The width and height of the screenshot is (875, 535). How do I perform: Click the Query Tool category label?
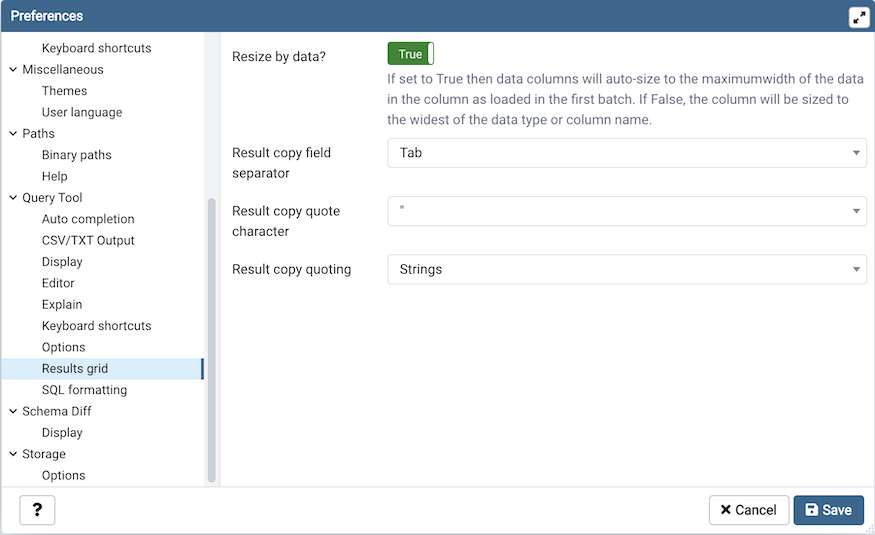(x=52, y=197)
